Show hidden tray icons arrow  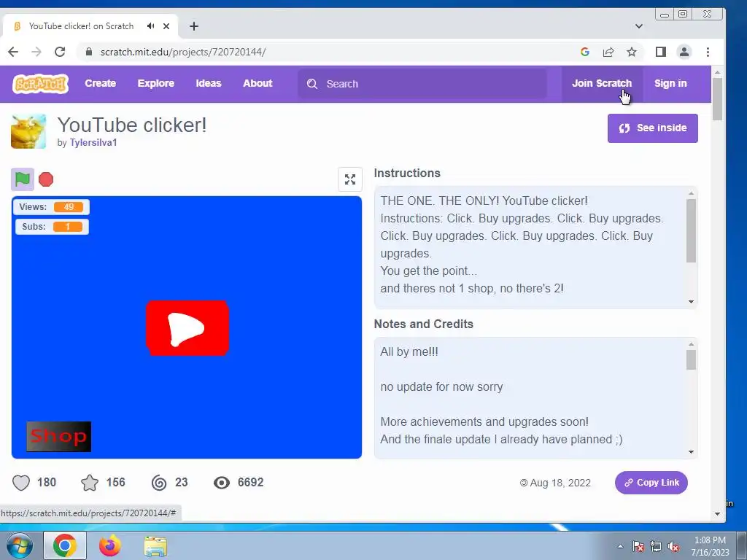point(620,546)
